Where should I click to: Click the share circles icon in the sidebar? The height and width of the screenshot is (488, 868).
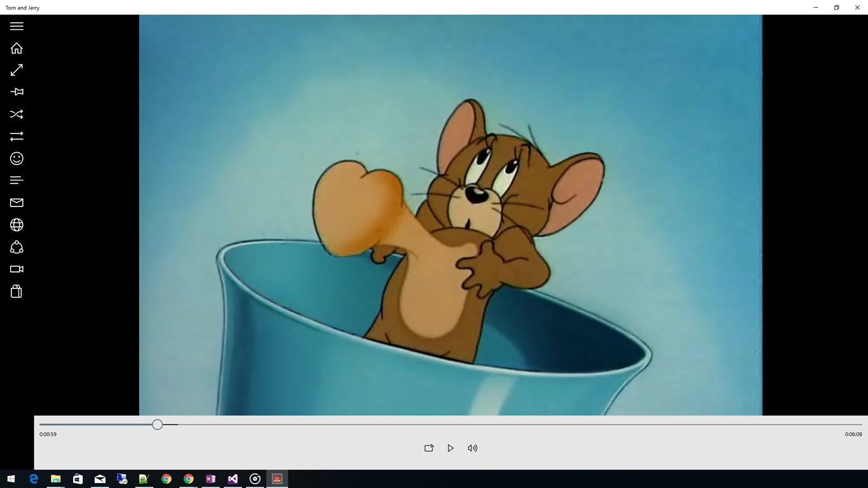17,247
